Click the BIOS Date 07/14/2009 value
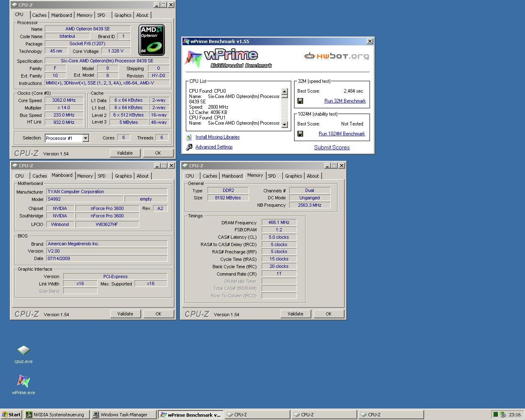This screenshot has height=420, width=525. click(x=107, y=258)
